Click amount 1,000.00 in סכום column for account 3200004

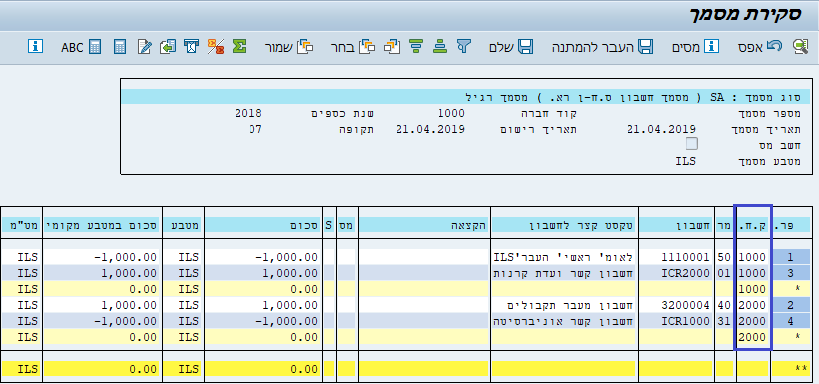tap(289, 305)
